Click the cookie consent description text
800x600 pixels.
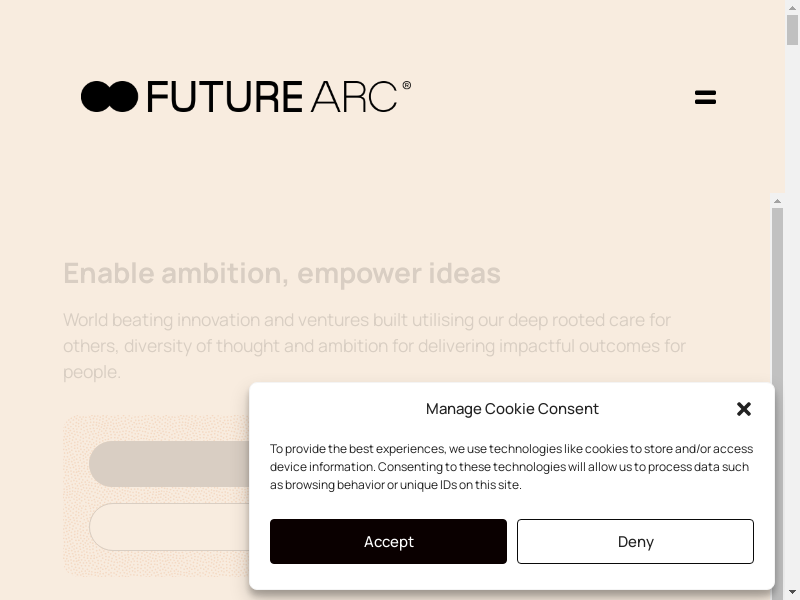pos(511,467)
